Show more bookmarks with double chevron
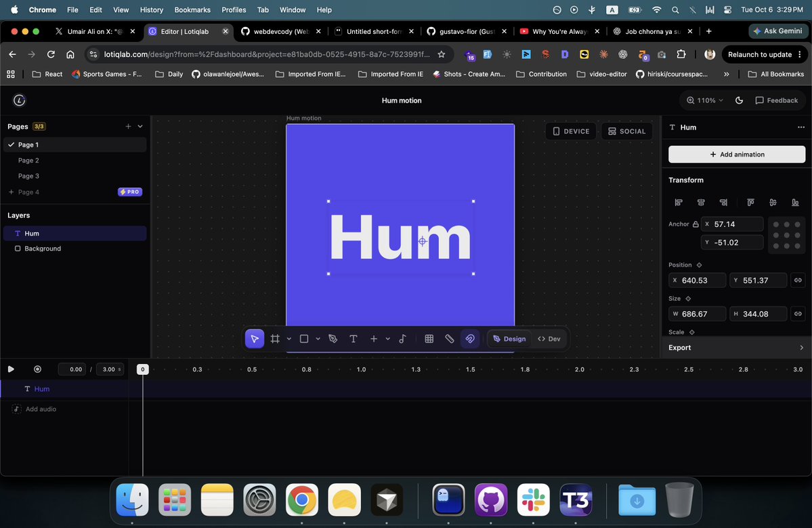 point(726,74)
